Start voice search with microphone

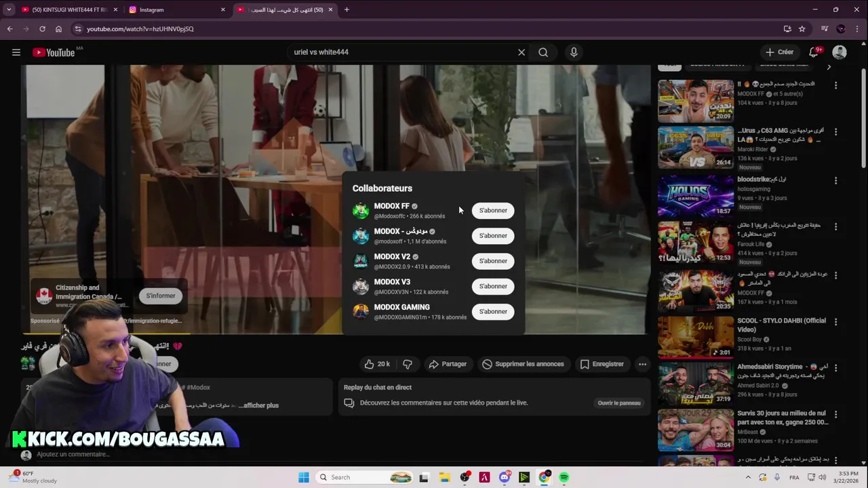pyautogui.click(x=574, y=52)
